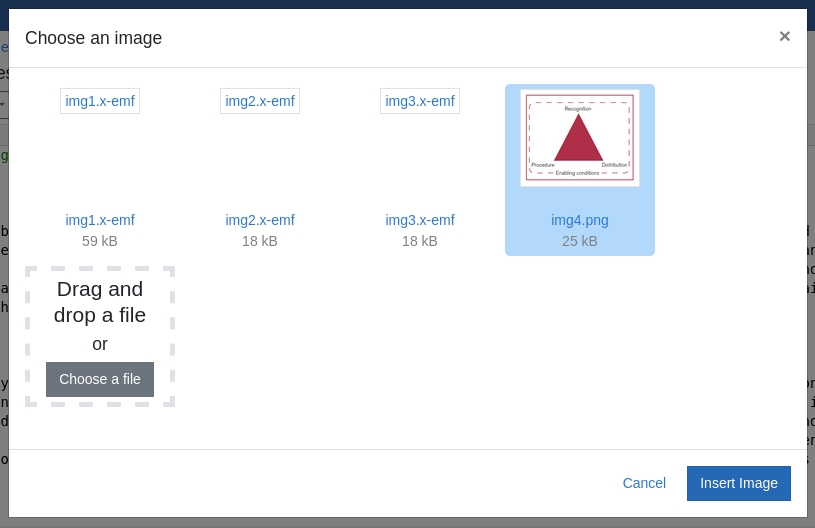Click the word "or" in upload zone

click(100, 344)
